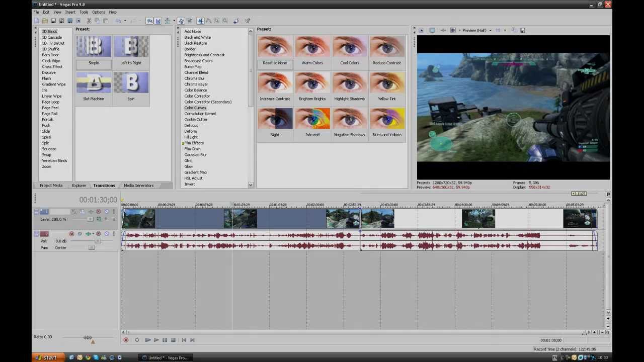Click the 00:01:30;00 timecode display
This screenshot has height=362, width=644.
[98, 200]
